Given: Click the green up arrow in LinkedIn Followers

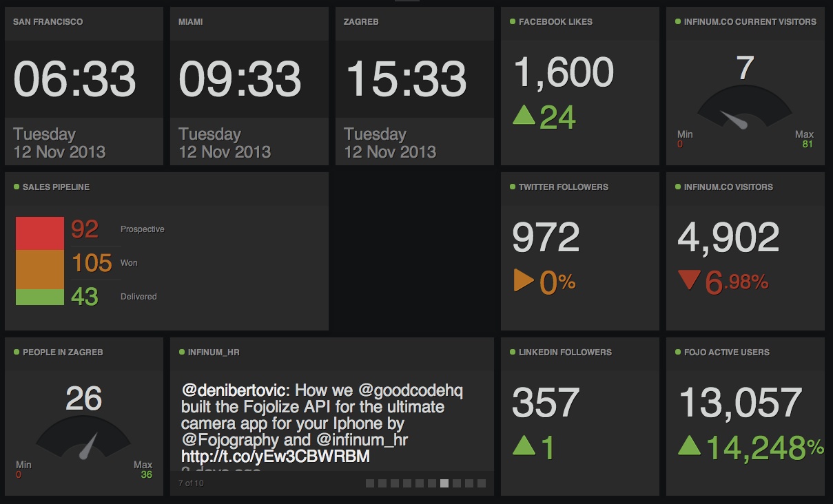Looking at the screenshot, I should point(524,447).
